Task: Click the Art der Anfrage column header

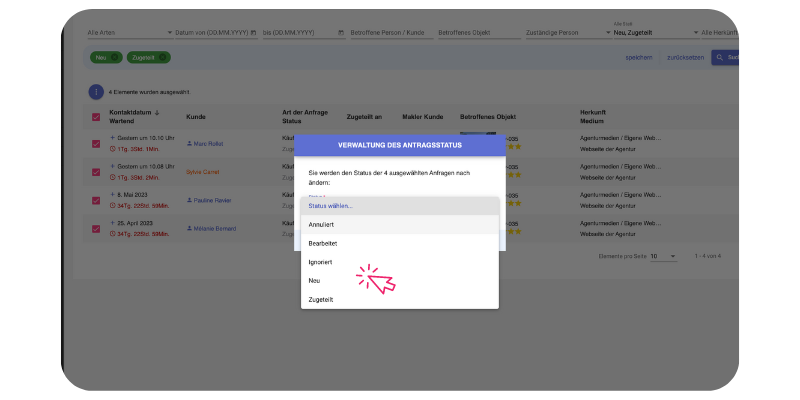Action: (305, 112)
